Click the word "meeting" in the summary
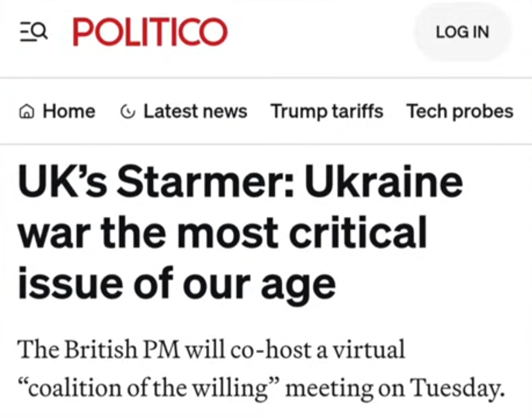Image resolution: width=532 pixels, height=418 pixels. click(x=329, y=388)
